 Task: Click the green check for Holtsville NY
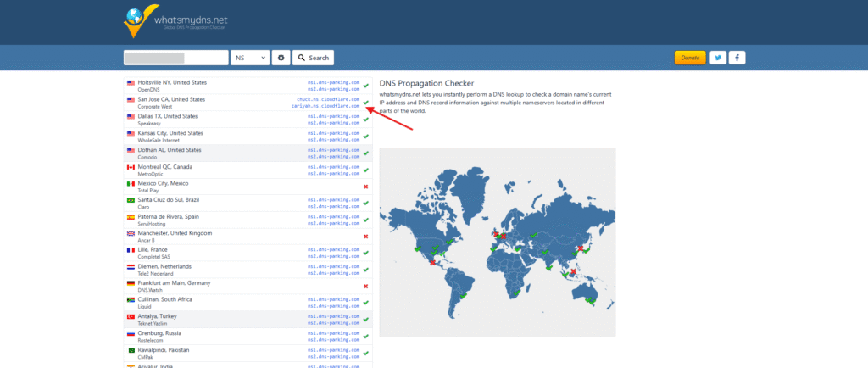365,86
